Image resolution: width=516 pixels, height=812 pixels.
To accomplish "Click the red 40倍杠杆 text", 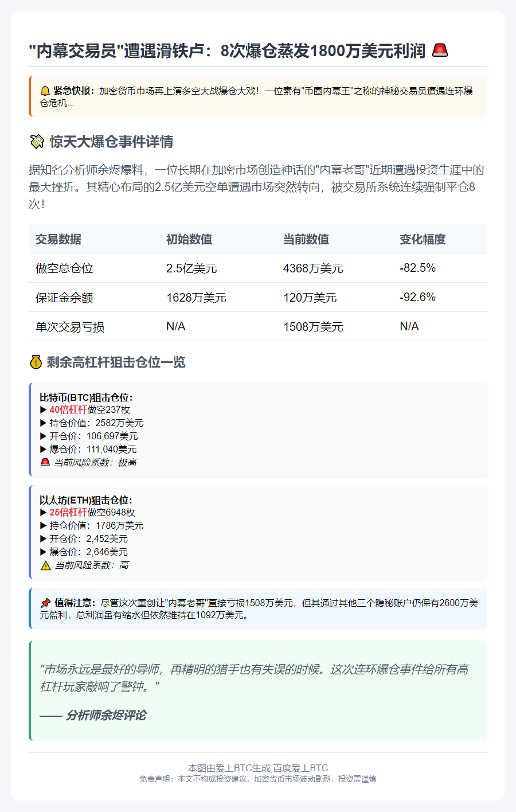I will pyautogui.click(x=68, y=410).
